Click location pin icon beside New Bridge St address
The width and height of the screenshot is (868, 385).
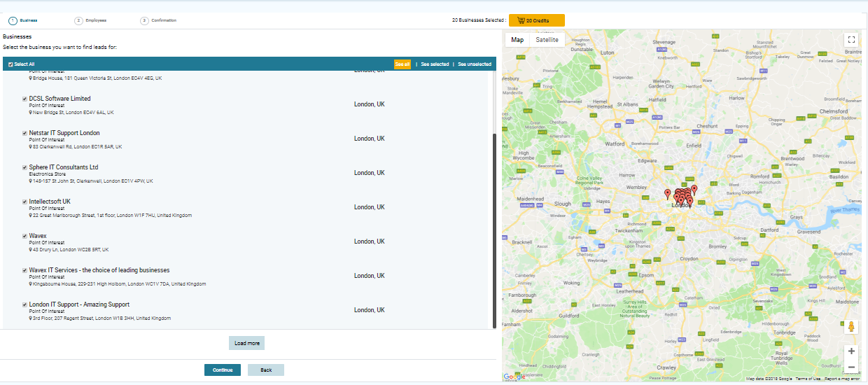(30, 112)
